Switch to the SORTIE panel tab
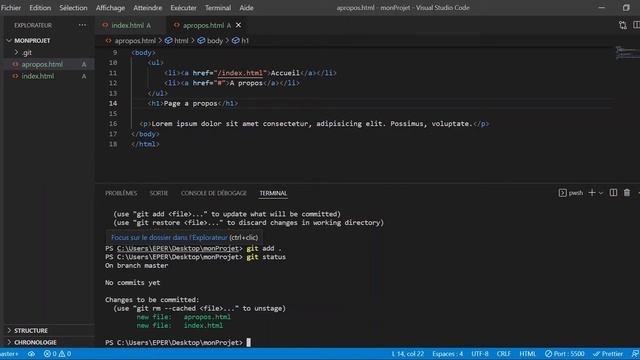This screenshot has width=640, height=360. point(158,193)
